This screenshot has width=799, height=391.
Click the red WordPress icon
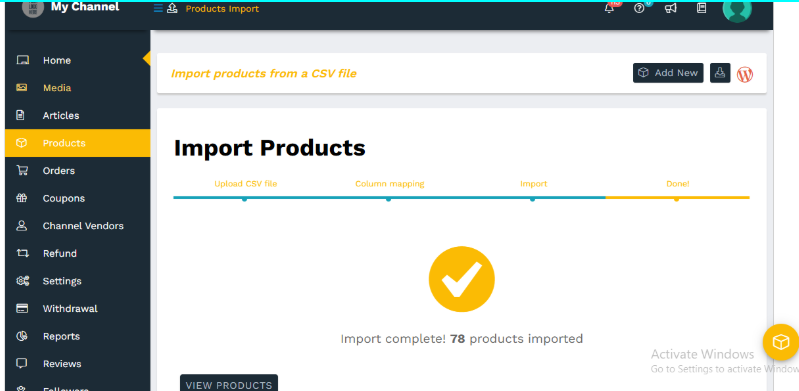pyautogui.click(x=745, y=74)
